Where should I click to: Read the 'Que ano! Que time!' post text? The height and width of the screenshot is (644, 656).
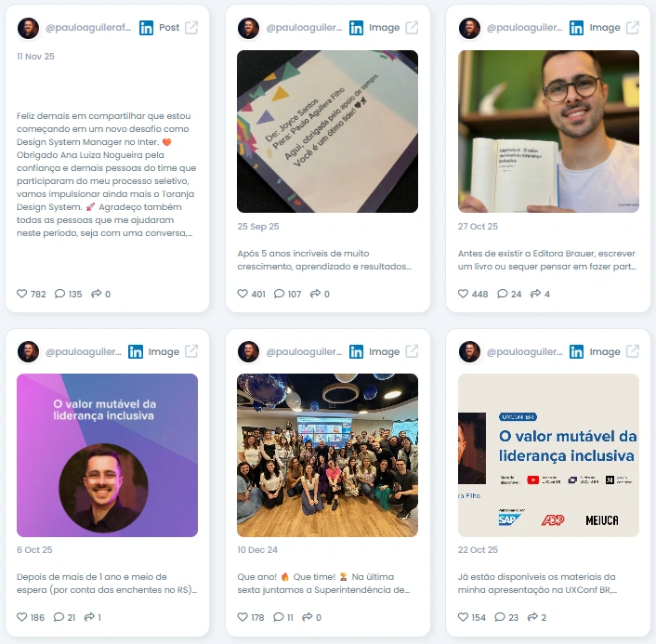(323, 584)
